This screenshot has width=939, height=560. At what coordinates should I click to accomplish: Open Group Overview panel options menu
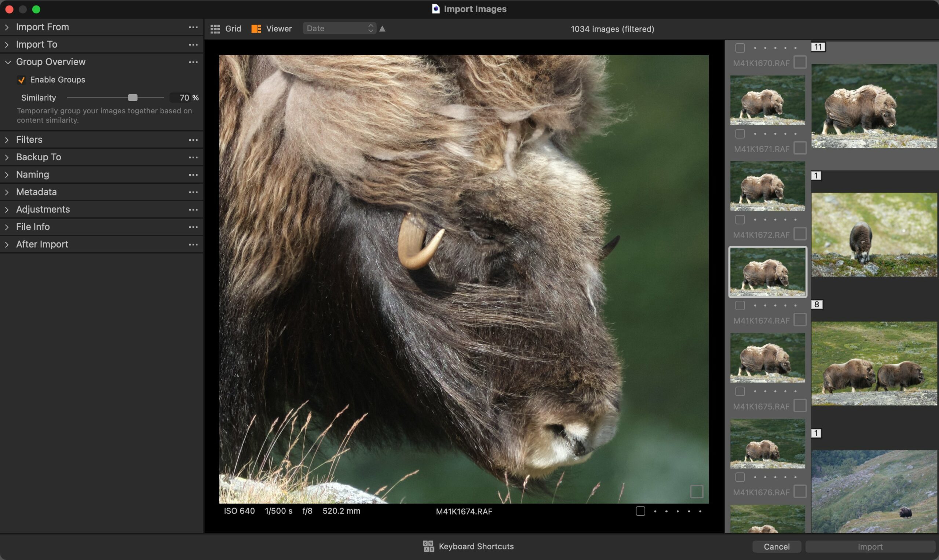193,62
